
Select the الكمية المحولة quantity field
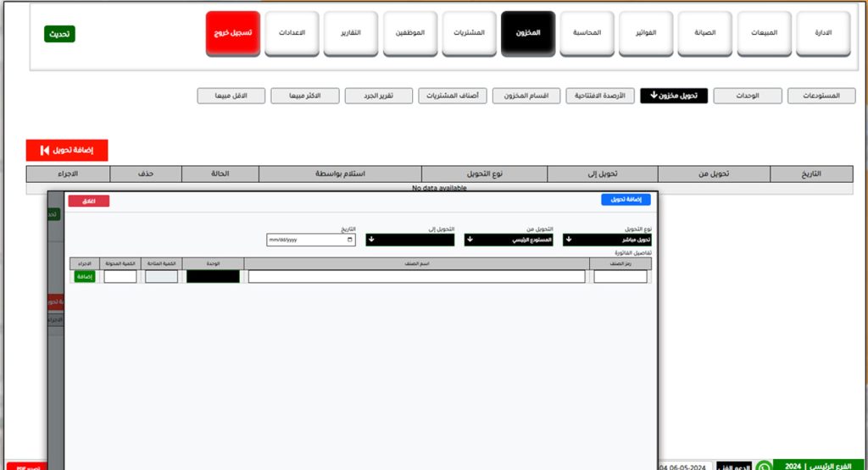tap(120, 277)
